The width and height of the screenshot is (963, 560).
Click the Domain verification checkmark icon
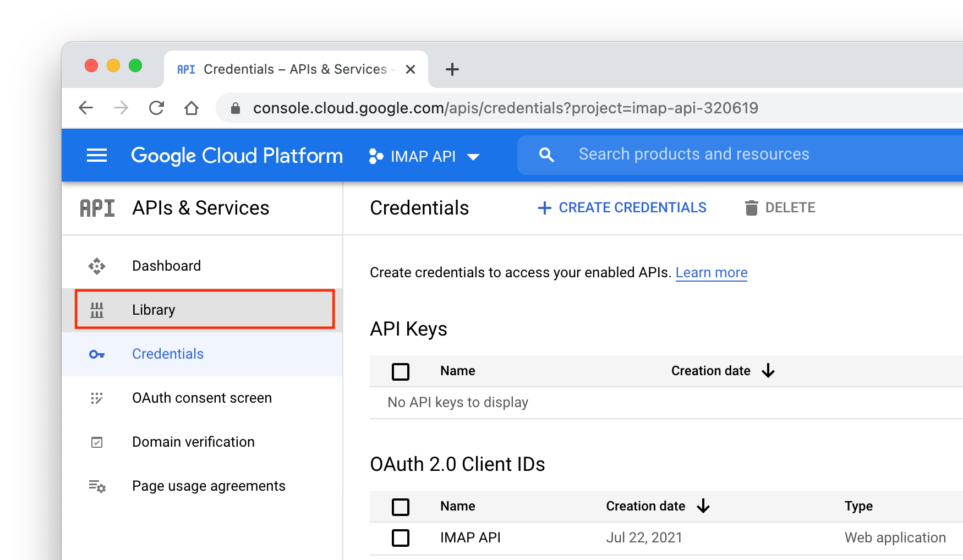coord(97,442)
